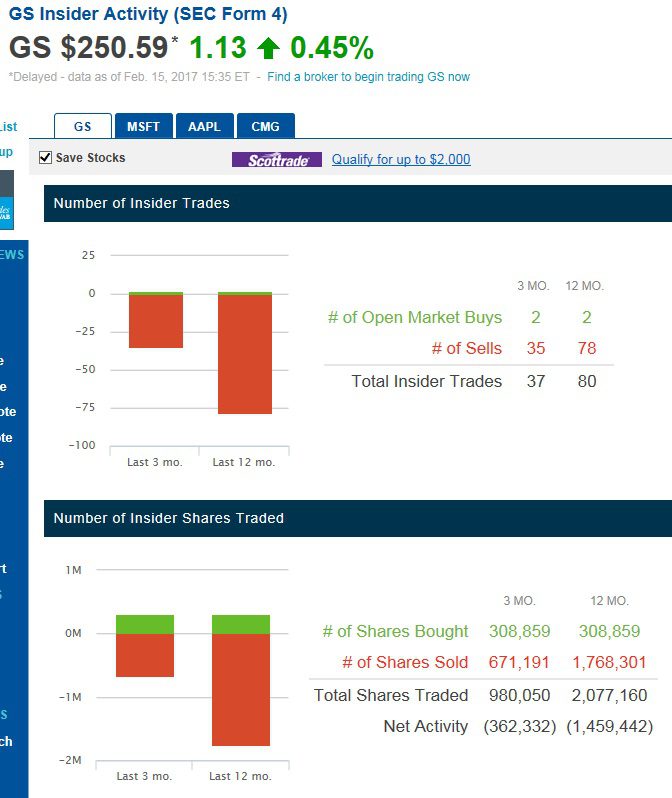The image size is (672, 798).
Task: Click Total Insider Trades label
Action: (427, 381)
